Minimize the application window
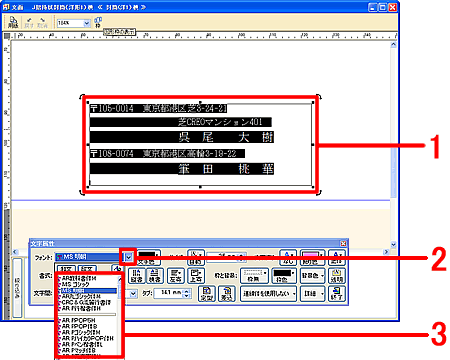This screenshot has height=360, width=450. 373,7
